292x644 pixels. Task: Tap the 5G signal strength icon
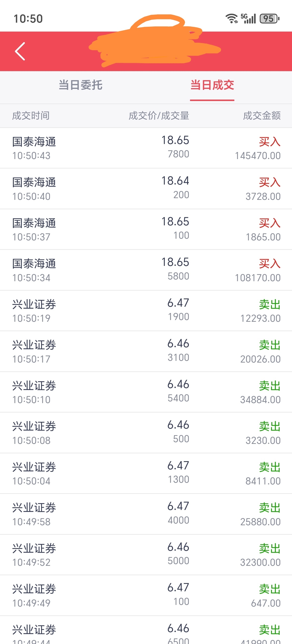pos(248,18)
